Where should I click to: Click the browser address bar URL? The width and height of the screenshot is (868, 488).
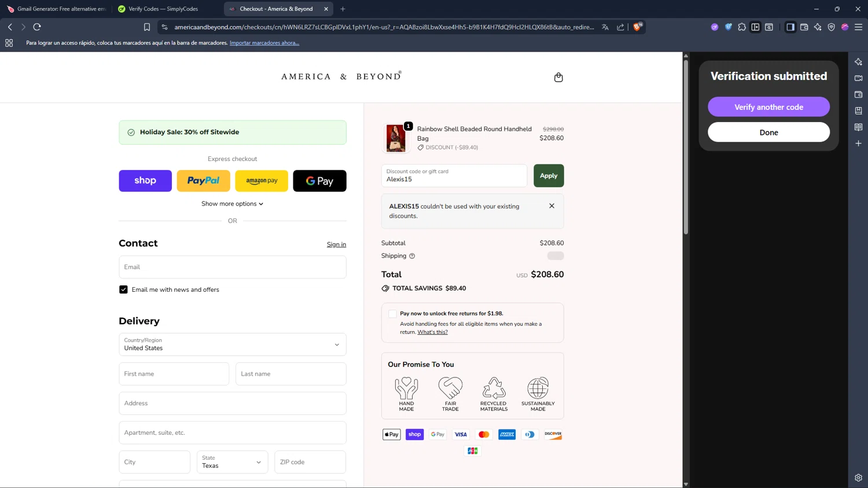384,27
